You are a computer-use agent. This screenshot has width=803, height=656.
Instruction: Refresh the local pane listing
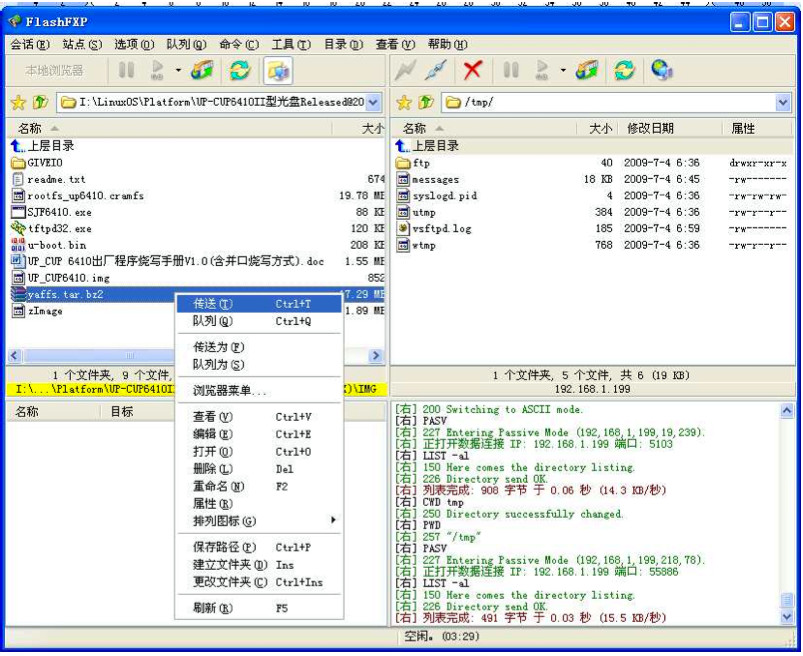point(240,70)
